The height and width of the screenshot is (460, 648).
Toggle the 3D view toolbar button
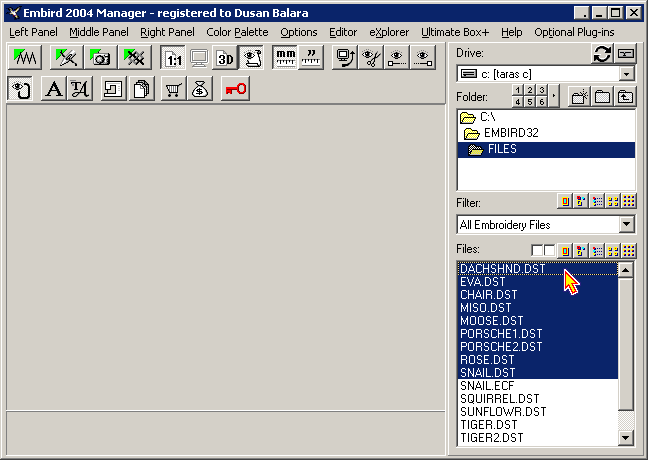click(225, 57)
